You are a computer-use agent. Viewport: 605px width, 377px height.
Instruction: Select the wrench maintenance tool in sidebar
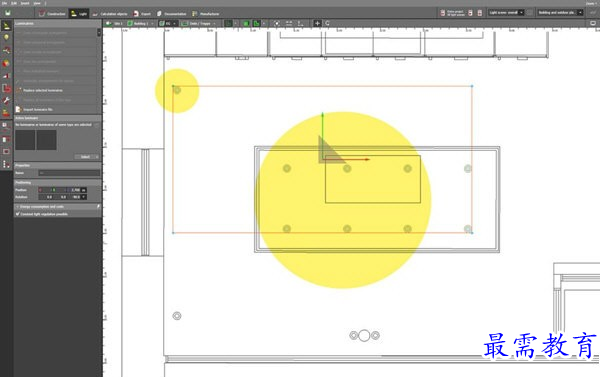pyautogui.click(x=6, y=101)
